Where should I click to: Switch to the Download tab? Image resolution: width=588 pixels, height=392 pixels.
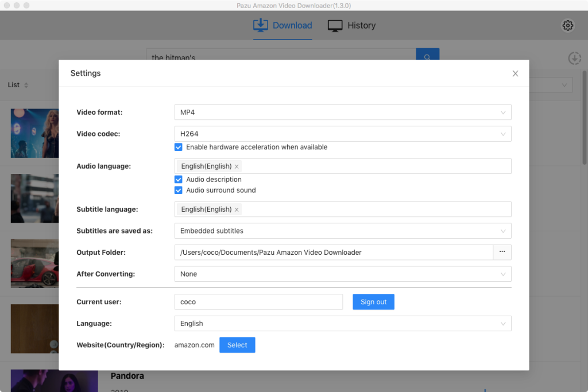point(283,25)
